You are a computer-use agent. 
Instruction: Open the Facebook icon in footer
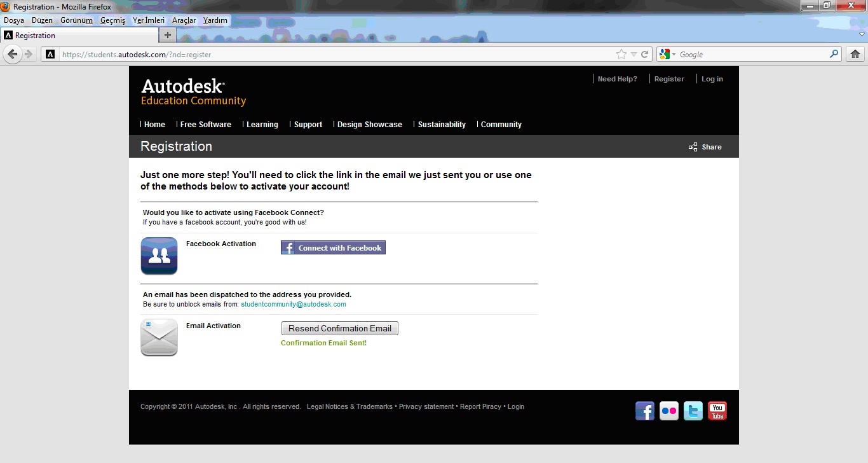645,411
